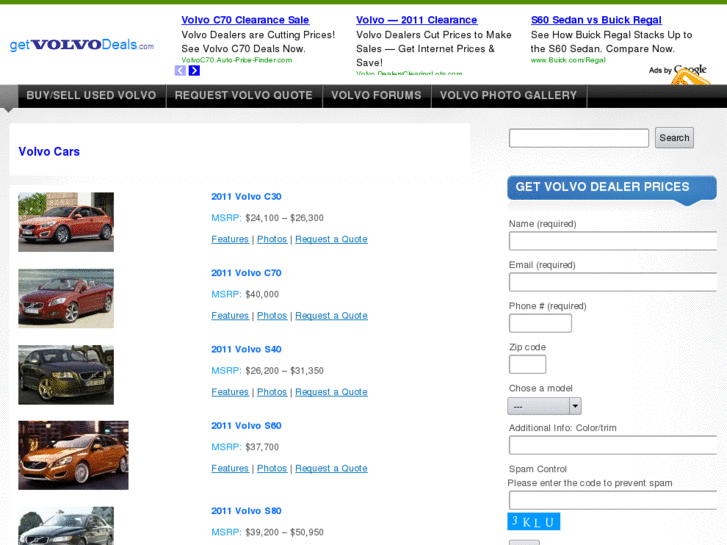View Photos of 2011 Volvo S60
The height and width of the screenshot is (545, 727).
point(272,468)
